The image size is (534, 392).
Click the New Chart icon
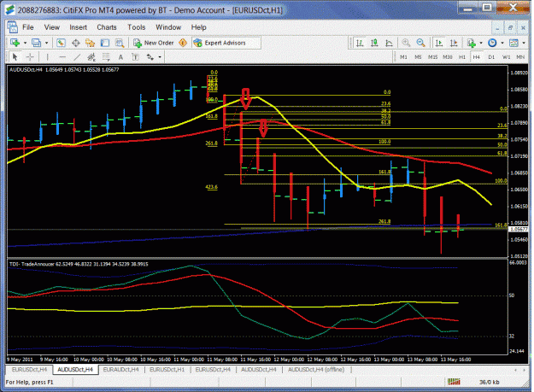coord(15,43)
